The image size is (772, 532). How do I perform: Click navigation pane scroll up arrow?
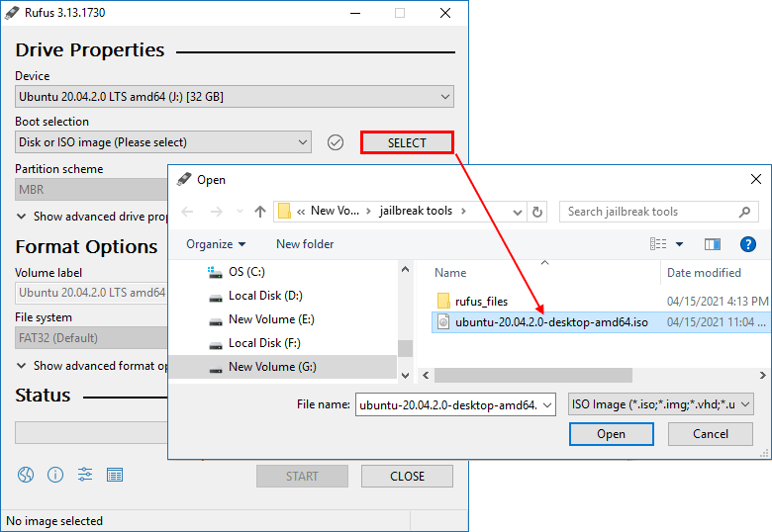point(405,269)
